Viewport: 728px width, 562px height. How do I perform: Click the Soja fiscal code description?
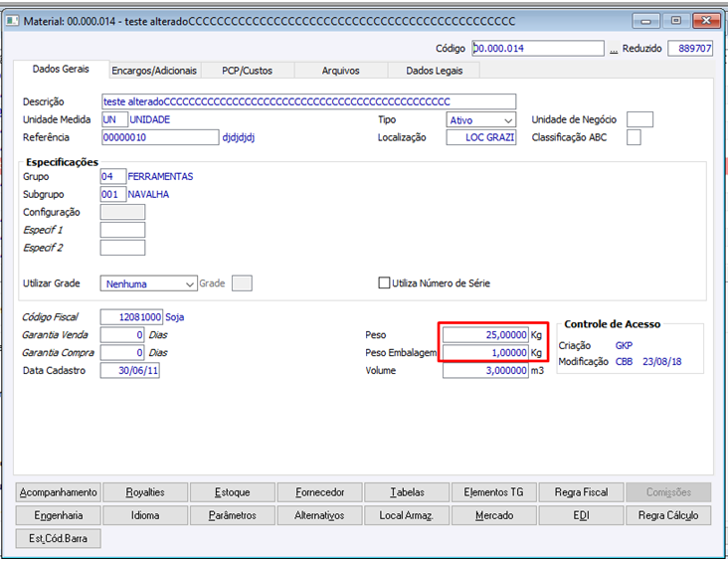point(175,317)
